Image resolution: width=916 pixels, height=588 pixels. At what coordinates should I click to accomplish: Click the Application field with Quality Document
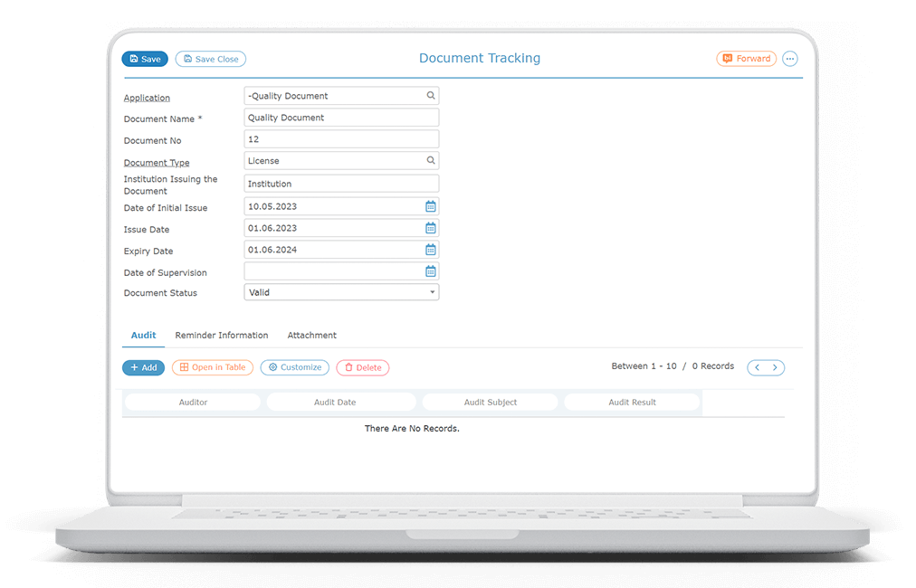click(341, 96)
